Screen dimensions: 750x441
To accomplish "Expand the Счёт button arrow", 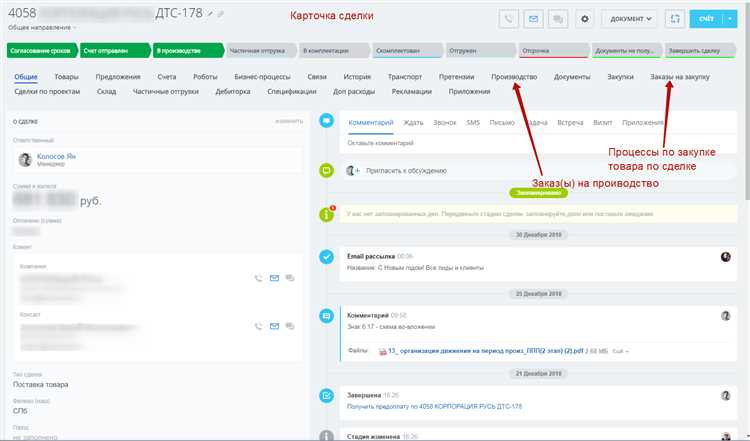I will point(730,19).
